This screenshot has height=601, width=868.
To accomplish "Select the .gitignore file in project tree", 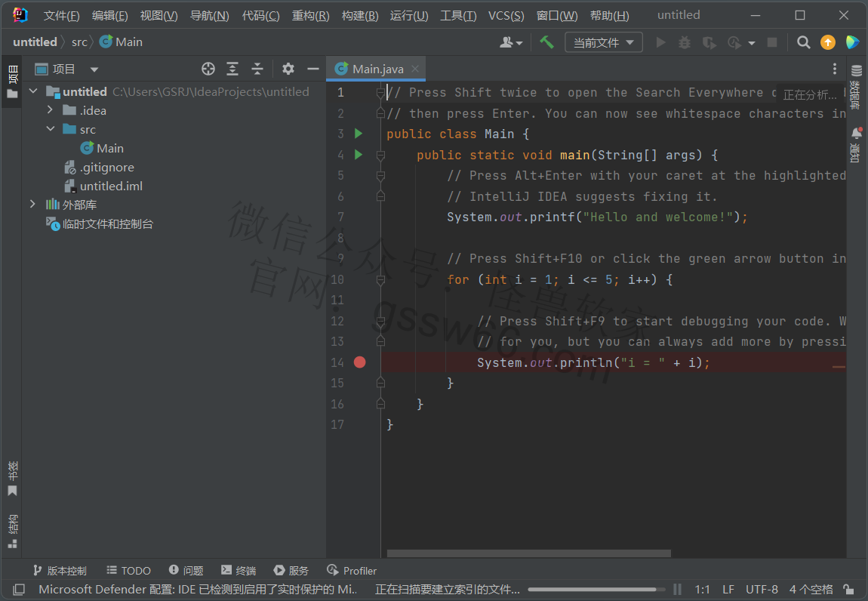I will tap(106, 167).
